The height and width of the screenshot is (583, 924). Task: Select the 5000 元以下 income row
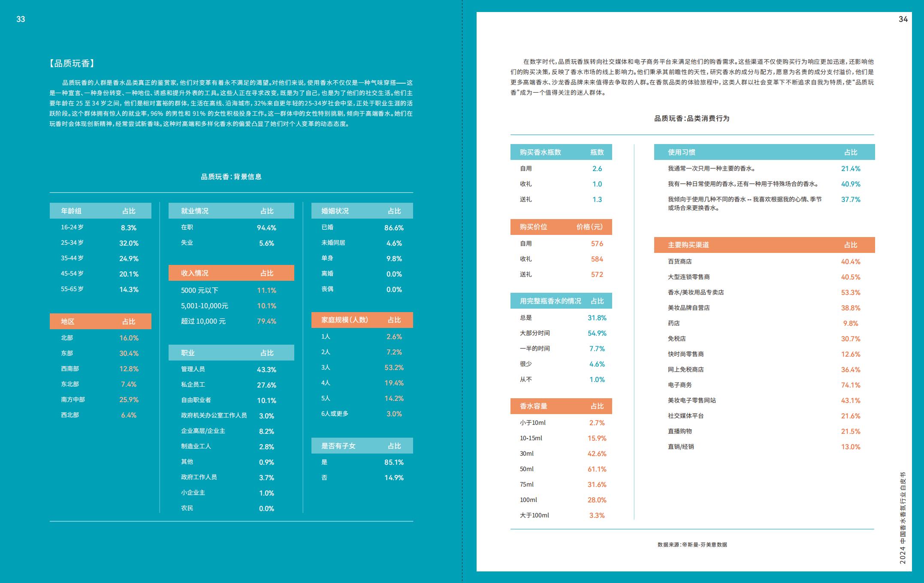[231, 290]
